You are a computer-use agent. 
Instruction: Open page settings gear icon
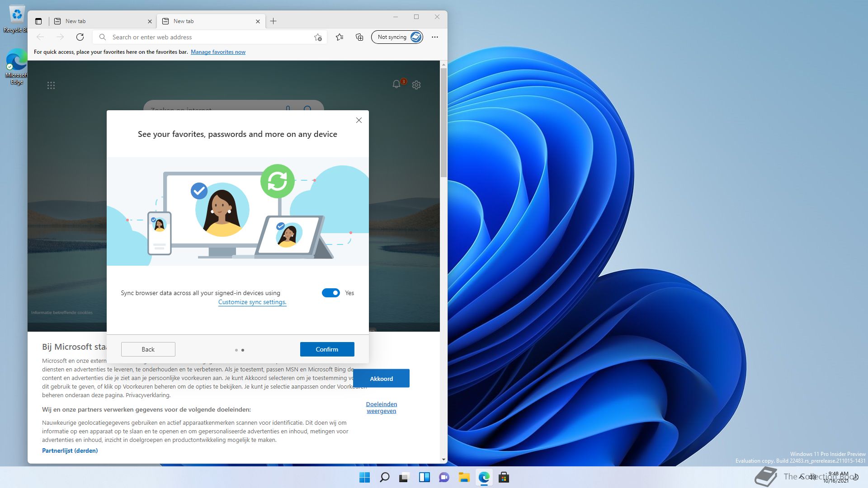pyautogui.click(x=416, y=85)
